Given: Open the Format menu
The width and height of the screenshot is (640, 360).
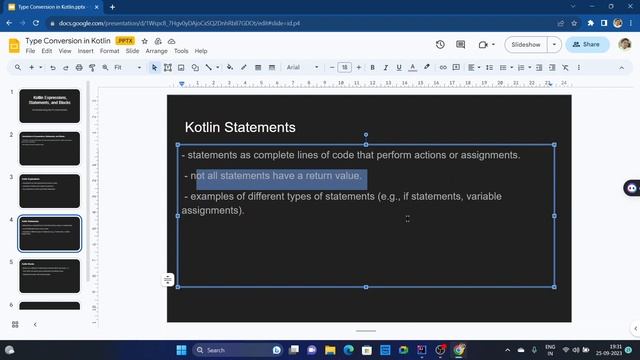Looking at the screenshot, I should [109, 51].
